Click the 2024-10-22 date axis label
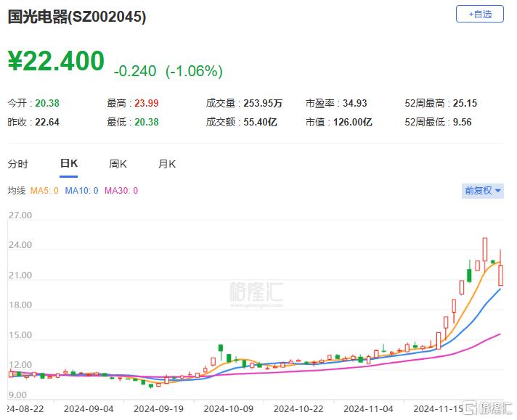This screenshot has height=420, width=517. point(298,409)
